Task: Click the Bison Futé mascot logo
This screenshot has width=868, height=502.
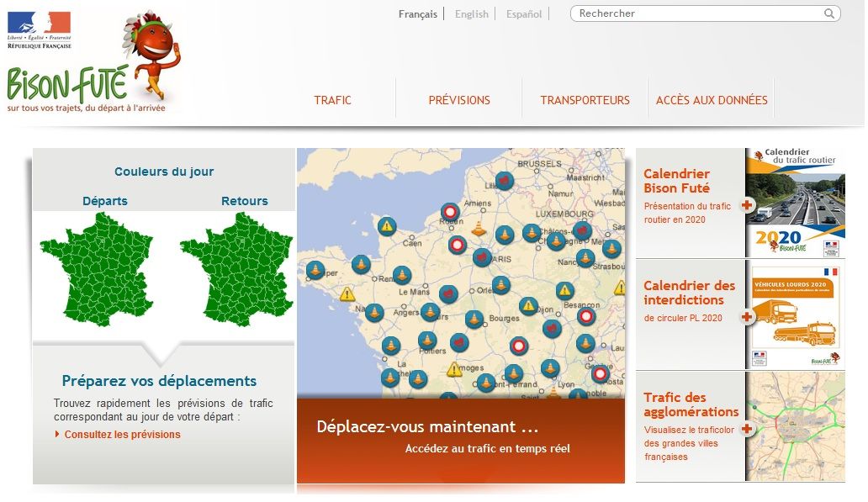Action: [x=93, y=61]
